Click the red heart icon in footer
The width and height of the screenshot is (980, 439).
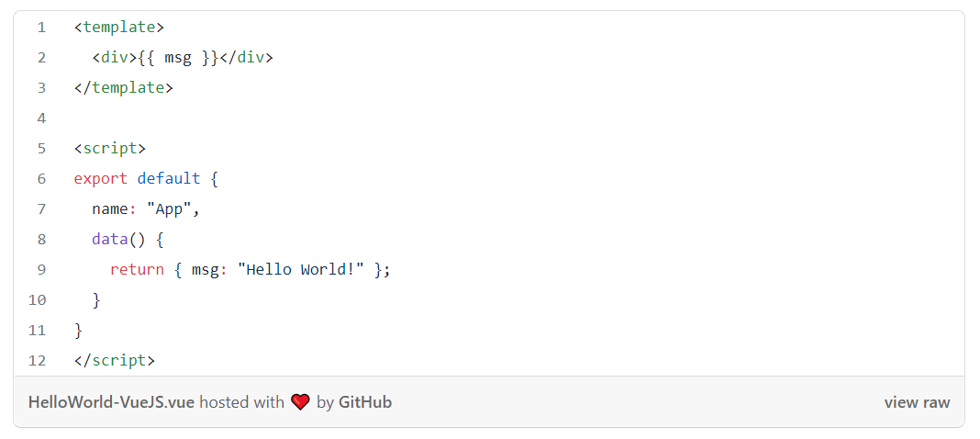(x=300, y=402)
